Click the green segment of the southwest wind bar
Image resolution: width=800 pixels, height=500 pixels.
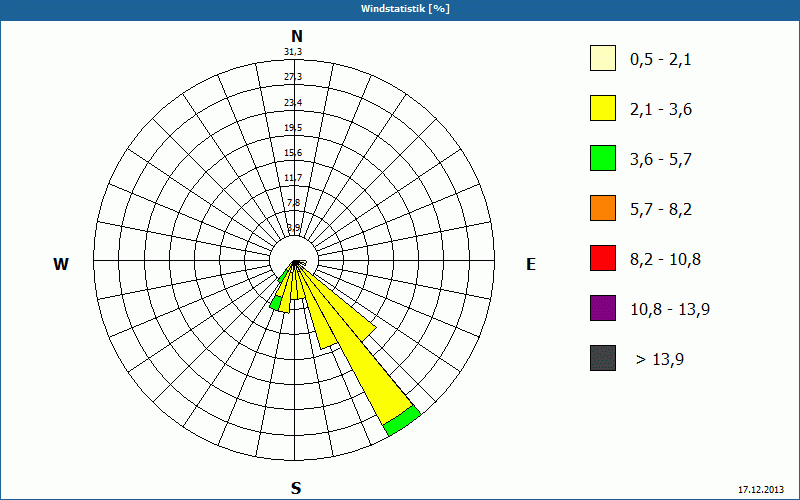click(x=276, y=303)
